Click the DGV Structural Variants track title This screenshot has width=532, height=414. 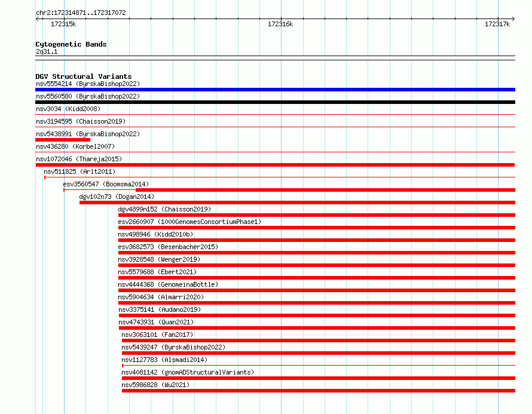click(x=84, y=76)
